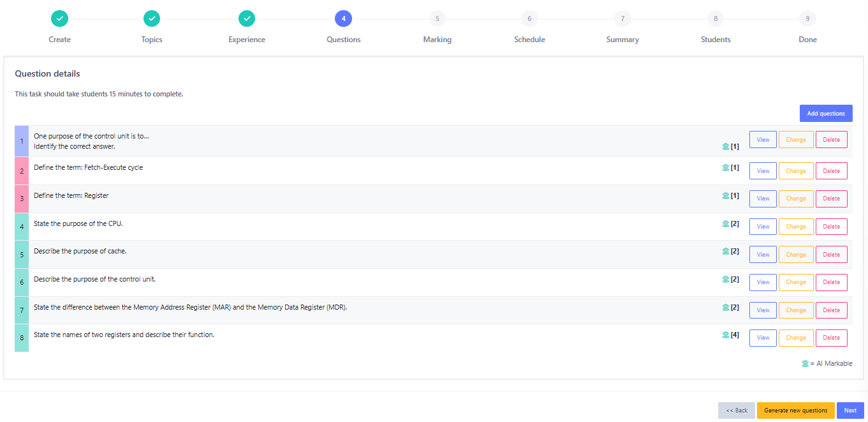Click the completed Topics step checkmark circle
The width and height of the screenshot is (868, 422).
152,19
